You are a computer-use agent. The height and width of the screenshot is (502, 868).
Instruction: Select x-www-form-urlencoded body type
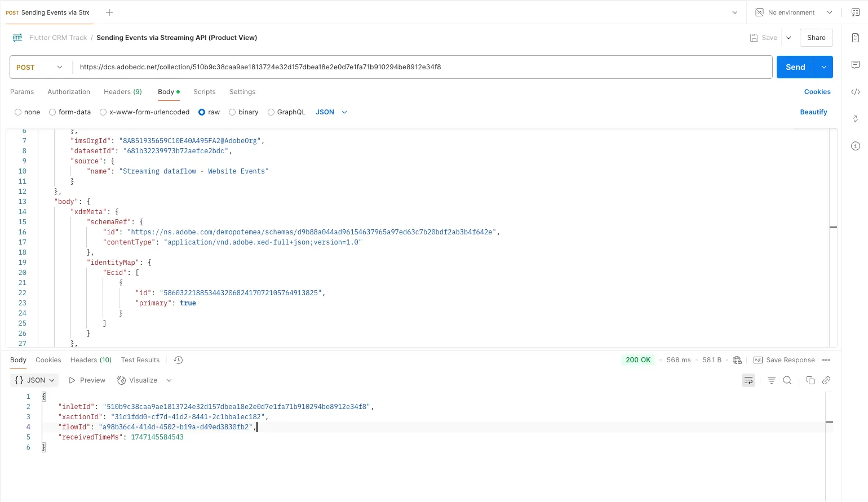tap(103, 112)
